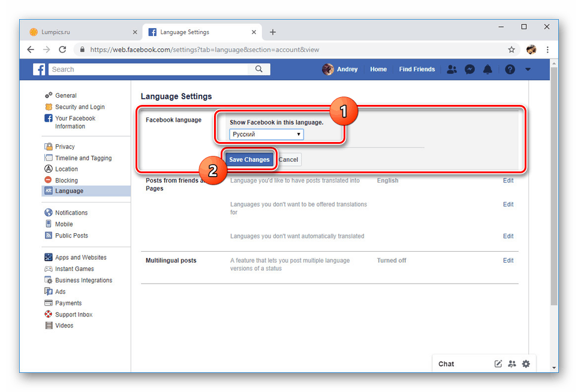Image resolution: width=578 pixels, height=392 pixels.
Task: Open Blocking settings in sidebar
Action: pyautogui.click(x=67, y=180)
